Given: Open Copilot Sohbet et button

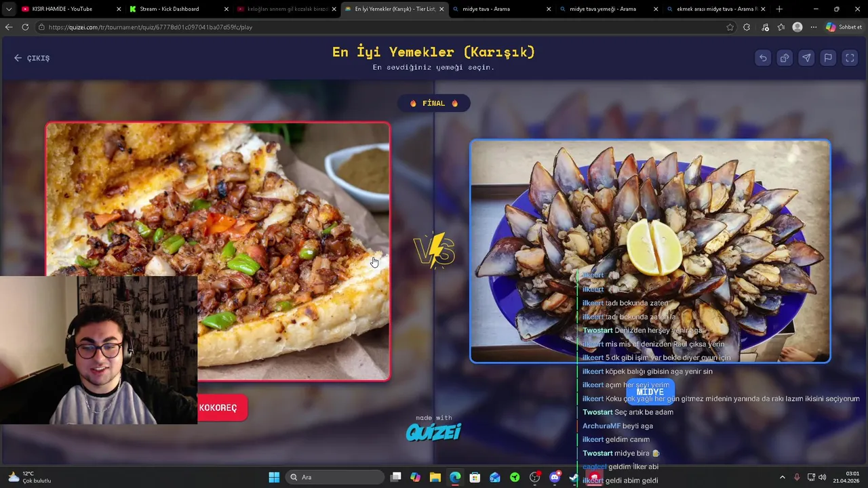Looking at the screenshot, I should coord(844,27).
